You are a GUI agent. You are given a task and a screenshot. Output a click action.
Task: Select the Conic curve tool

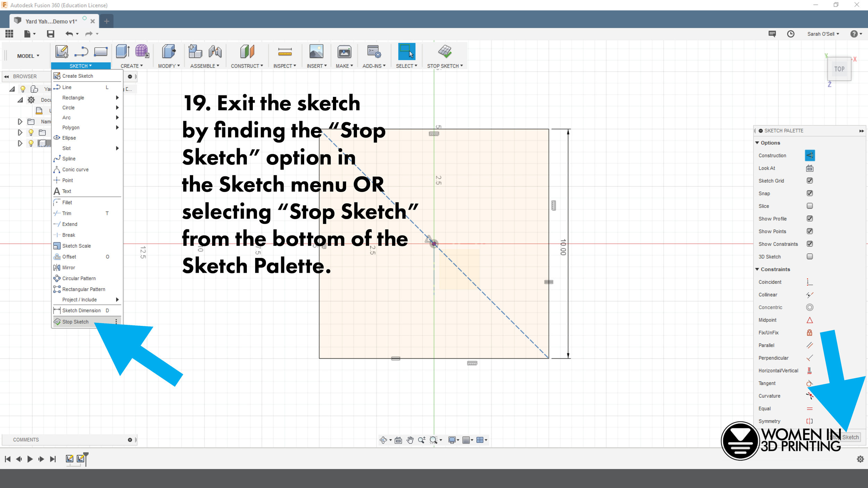click(x=75, y=169)
